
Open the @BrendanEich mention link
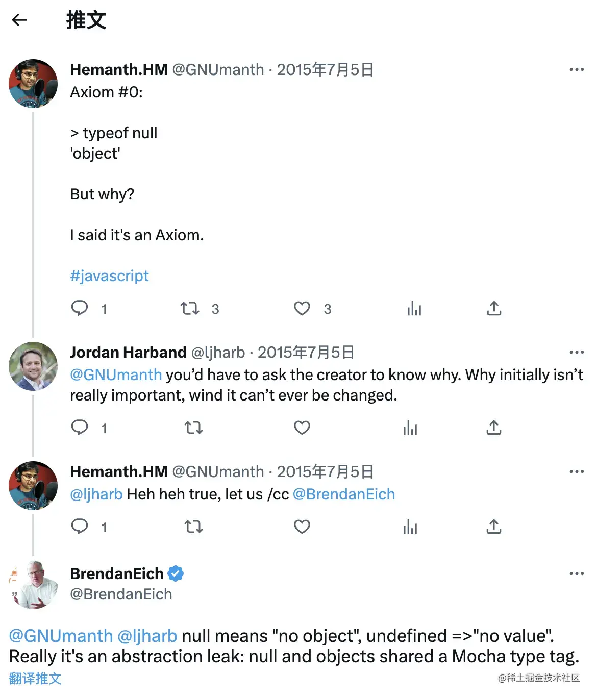344,494
